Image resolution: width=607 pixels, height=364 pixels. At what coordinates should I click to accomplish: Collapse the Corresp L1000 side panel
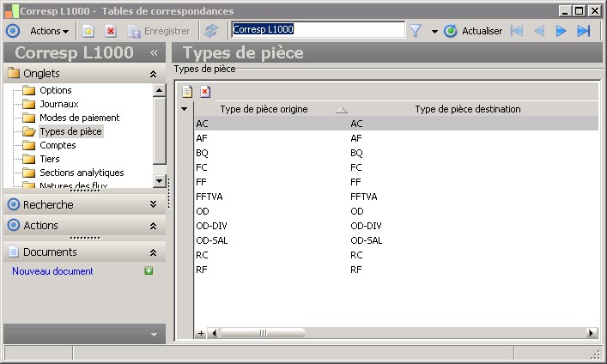(x=154, y=52)
